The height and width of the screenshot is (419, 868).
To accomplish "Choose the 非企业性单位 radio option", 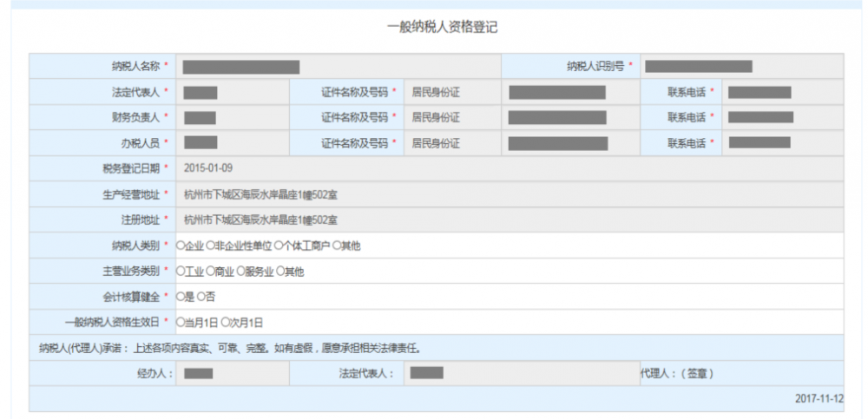I will coord(210,246).
